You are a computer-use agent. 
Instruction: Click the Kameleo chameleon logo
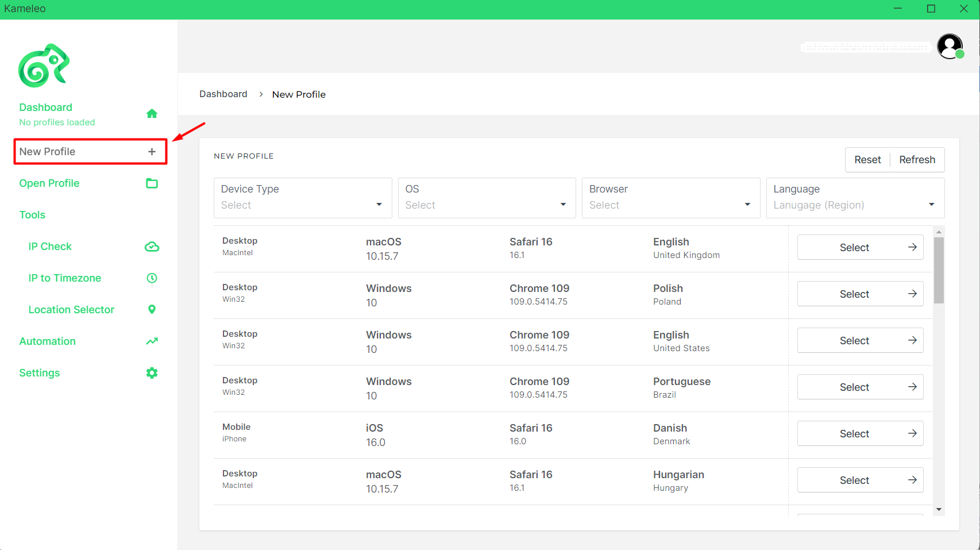click(x=44, y=66)
